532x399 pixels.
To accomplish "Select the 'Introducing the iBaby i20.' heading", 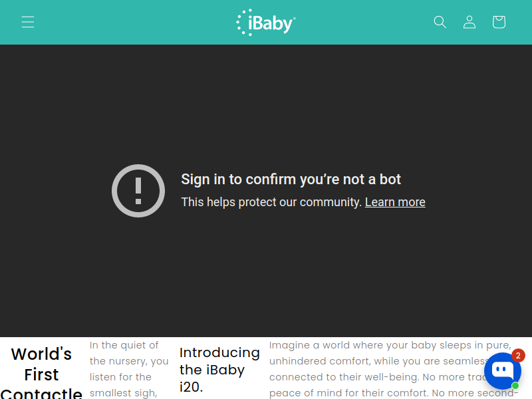I will tap(219, 370).
